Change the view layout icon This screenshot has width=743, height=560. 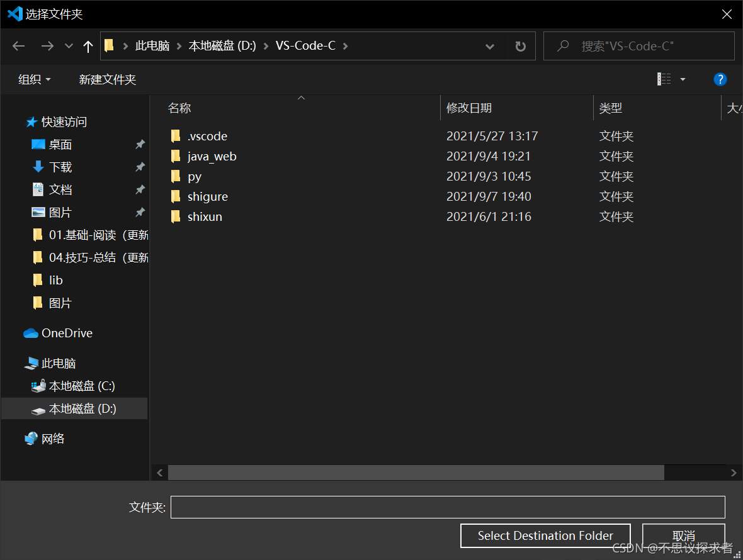(664, 79)
